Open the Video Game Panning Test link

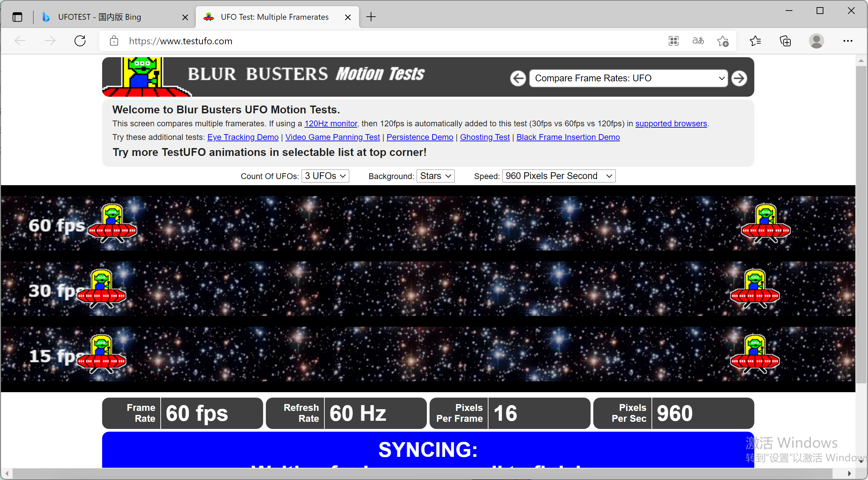(332, 137)
